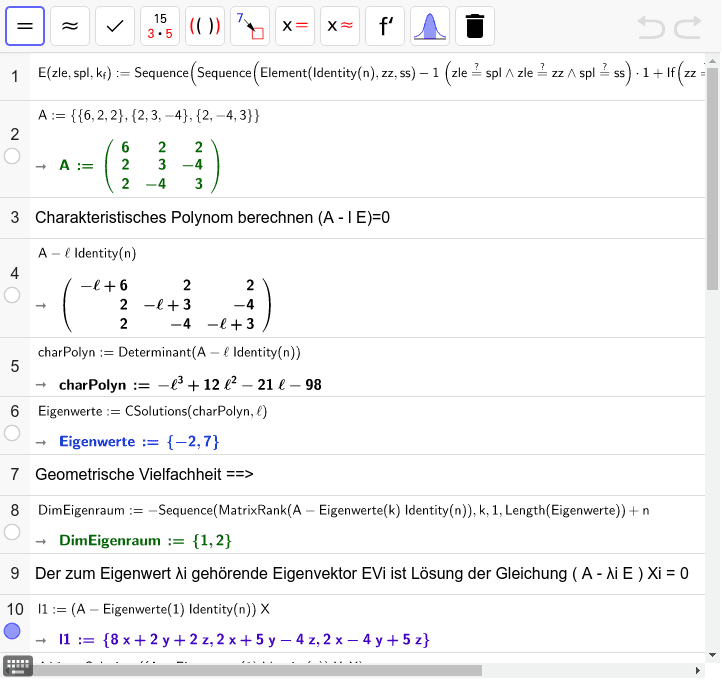Click the text 'Charakteristisches Polynom berechnen'
The height and width of the screenshot is (680, 722).
point(174,218)
